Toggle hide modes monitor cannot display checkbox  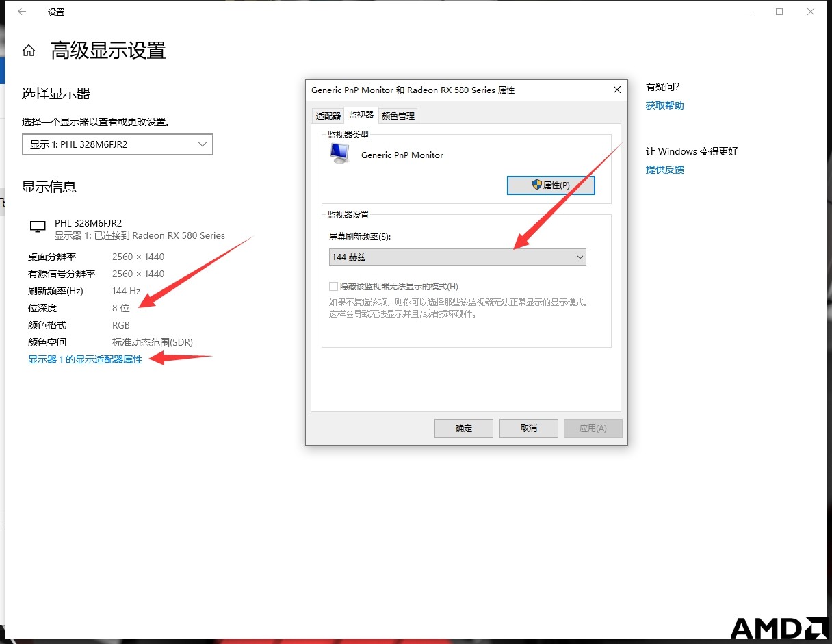[334, 286]
